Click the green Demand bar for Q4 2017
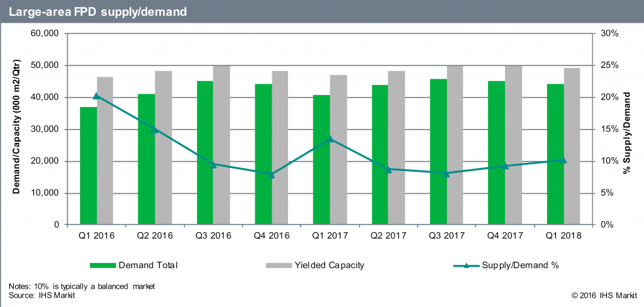 [497, 153]
